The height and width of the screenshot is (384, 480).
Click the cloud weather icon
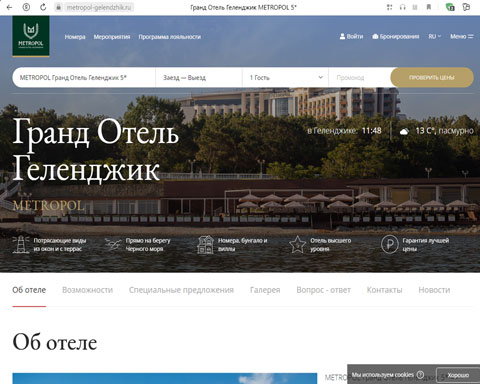point(404,131)
